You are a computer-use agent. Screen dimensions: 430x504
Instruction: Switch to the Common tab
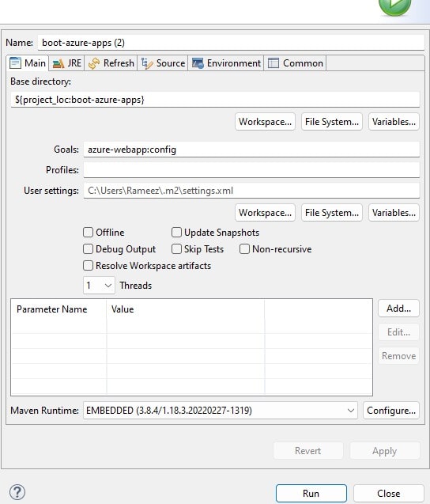tap(295, 63)
